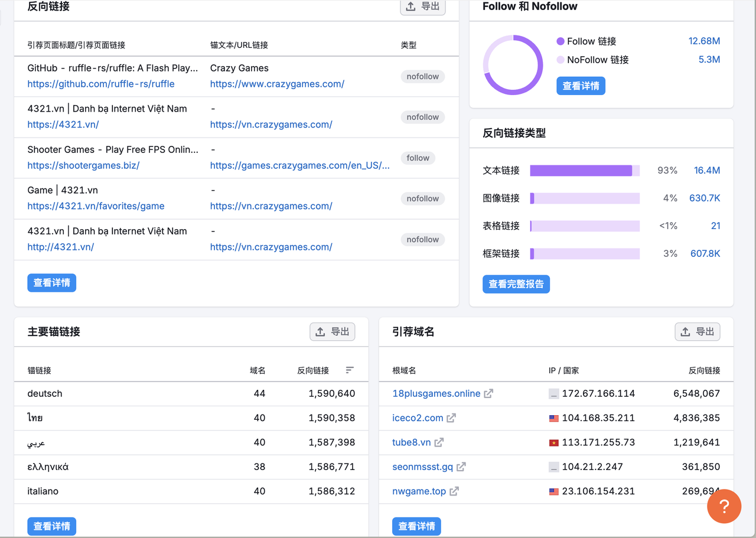Sort anchors by backlinks column icon
Screen dimensions: 756x538
pyautogui.click(x=350, y=370)
